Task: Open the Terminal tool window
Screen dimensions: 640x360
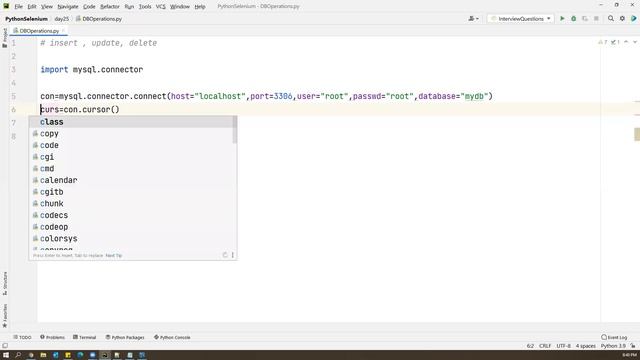Action: tap(84, 337)
